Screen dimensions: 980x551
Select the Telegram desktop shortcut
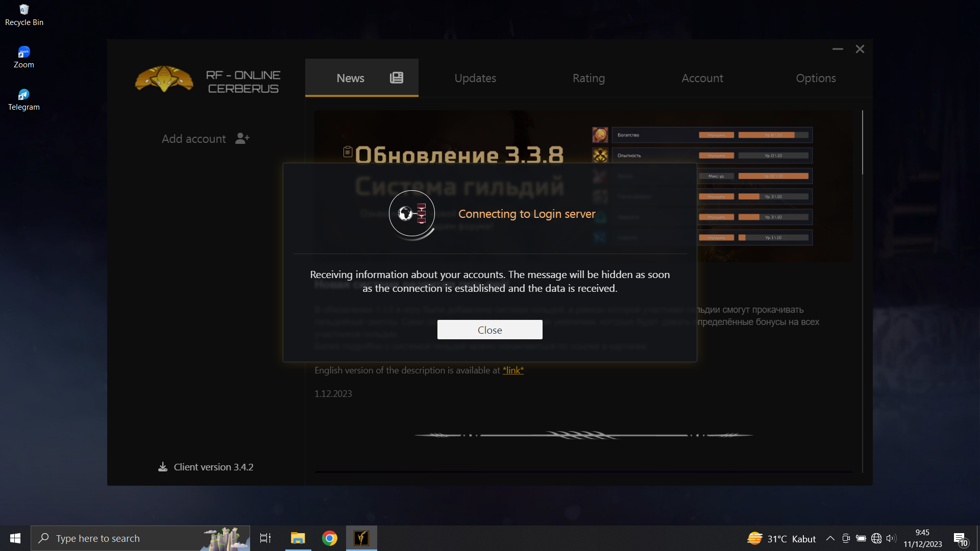click(24, 99)
